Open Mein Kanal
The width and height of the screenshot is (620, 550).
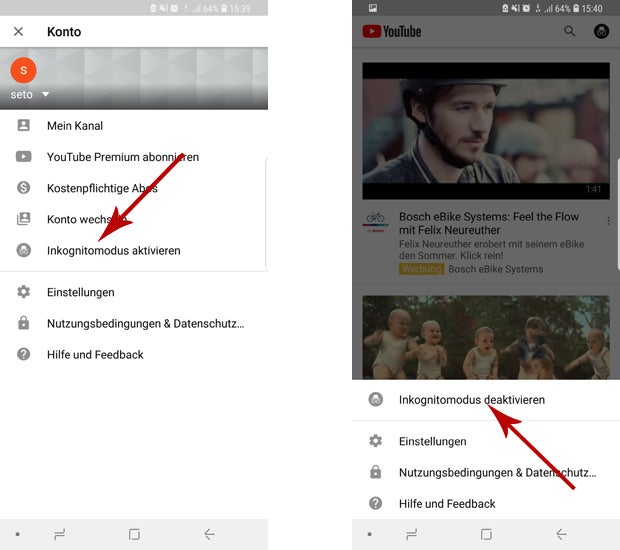(x=75, y=126)
